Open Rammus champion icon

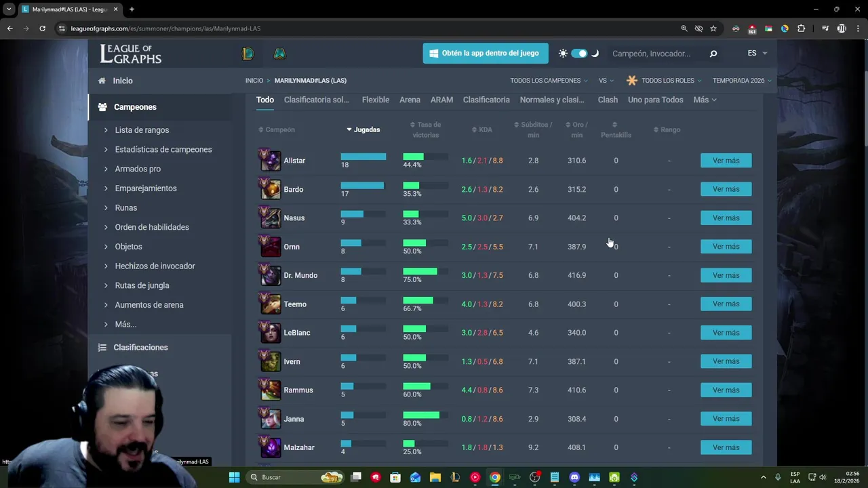tap(270, 390)
